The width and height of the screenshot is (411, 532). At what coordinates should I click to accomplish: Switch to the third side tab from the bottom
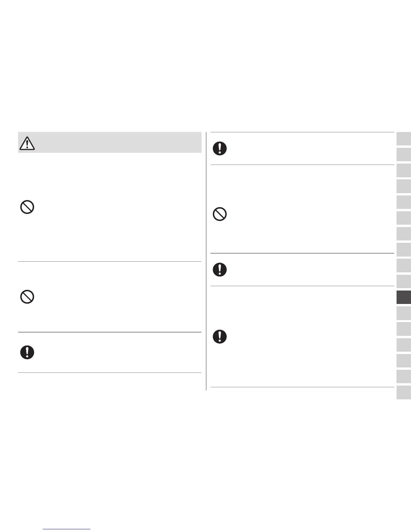(404, 361)
